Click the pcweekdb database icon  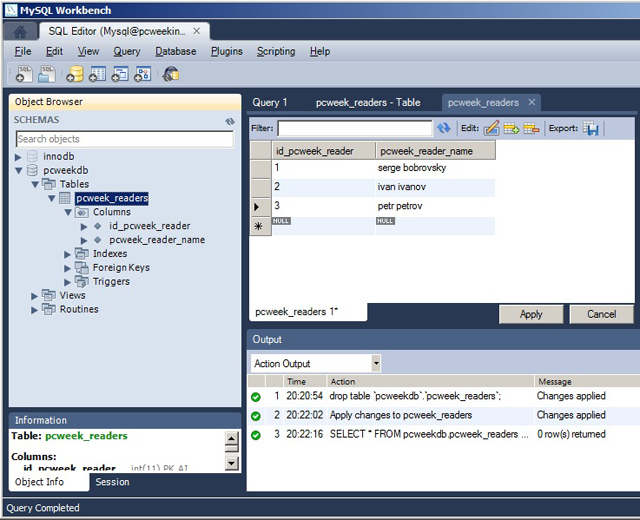point(32,170)
